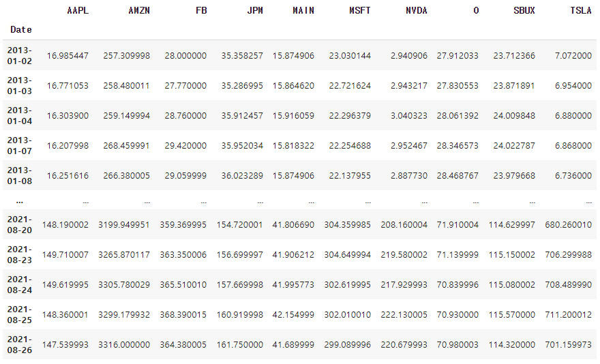
Task: Click the NVDA column header
Action: pyautogui.click(x=417, y=11)
